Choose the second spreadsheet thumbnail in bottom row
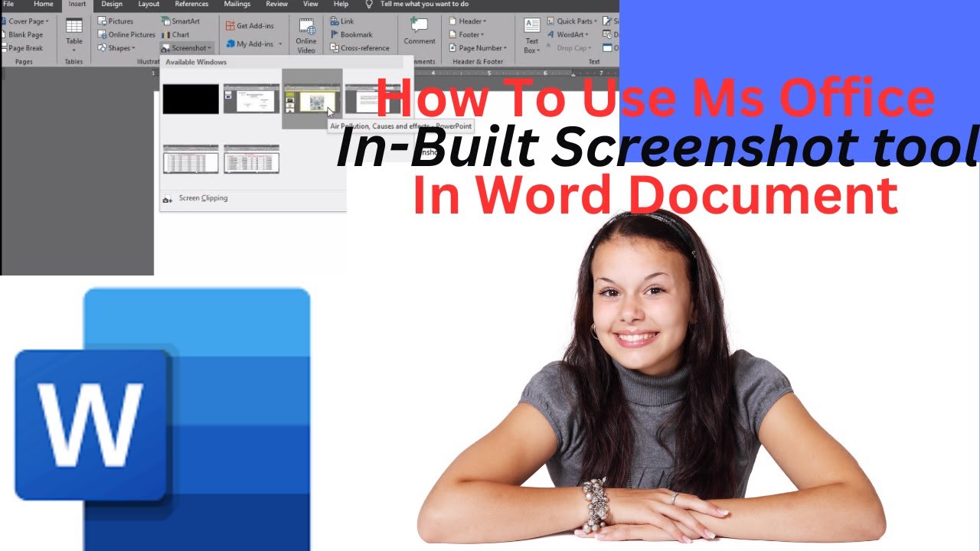980x551 pixels. pos(251,158)
